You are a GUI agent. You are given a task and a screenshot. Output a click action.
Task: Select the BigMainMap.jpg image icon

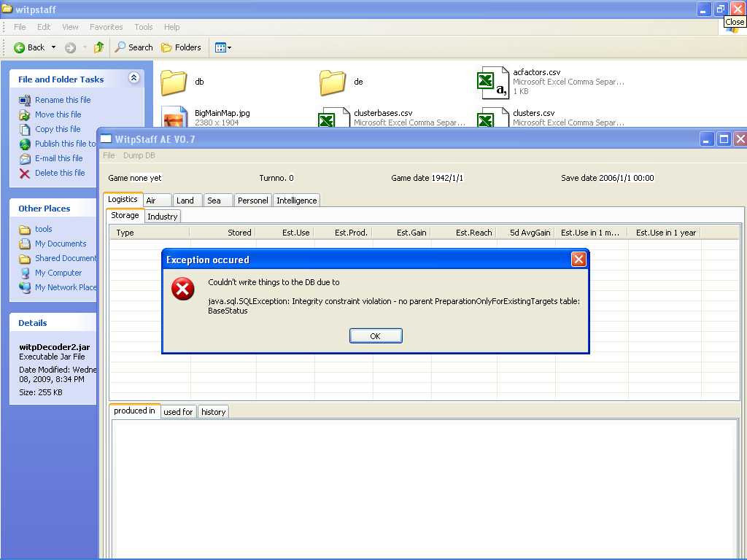[174, 117]
